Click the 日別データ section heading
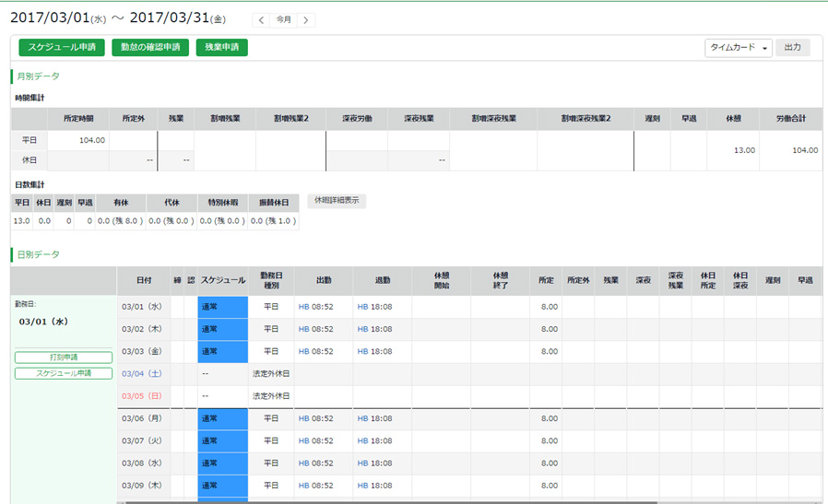Viewport: 828px width, 504px height. coord(38,255)
